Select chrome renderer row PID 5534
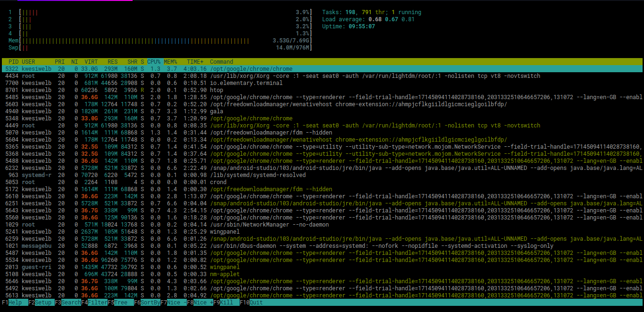The height and width of the screenshot is (312, 644). click(x=322, y=260)
